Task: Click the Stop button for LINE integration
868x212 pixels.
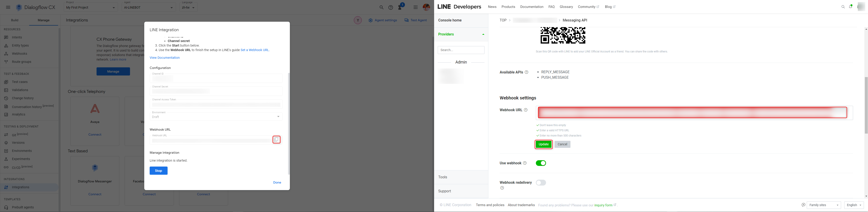Action: pos(158,171)
